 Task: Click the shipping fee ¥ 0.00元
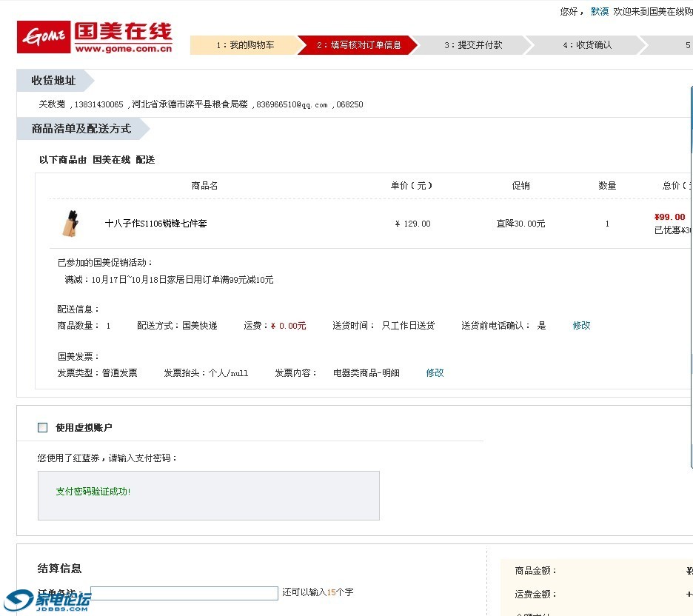coord(288,326)
